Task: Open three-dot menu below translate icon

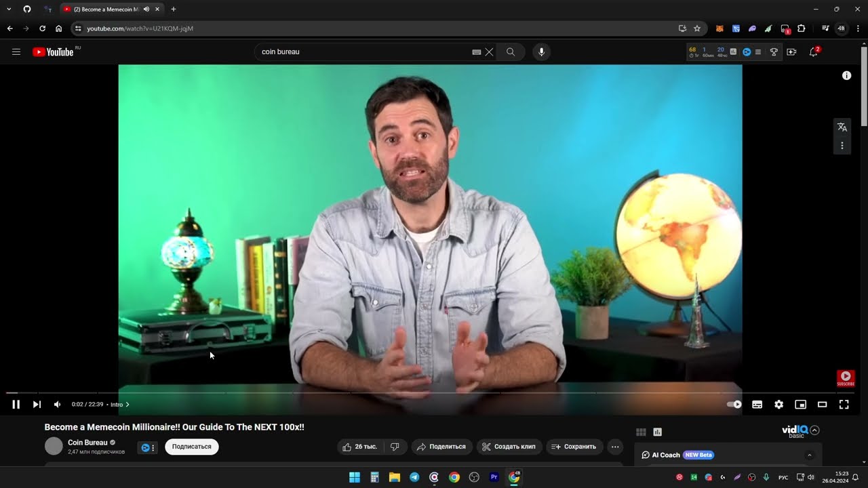Action: [x=842, y=146]
